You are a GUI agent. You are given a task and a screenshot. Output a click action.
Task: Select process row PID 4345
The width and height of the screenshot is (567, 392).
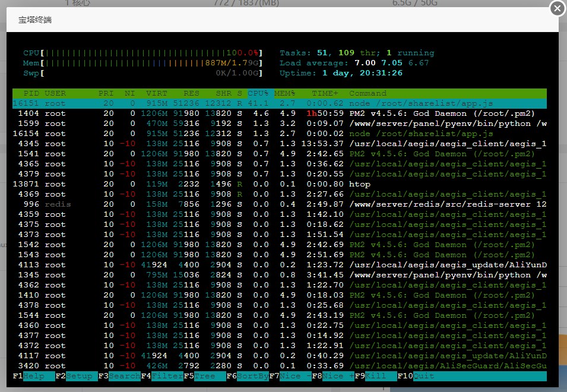pyautogui.click(x=280, y=144)
